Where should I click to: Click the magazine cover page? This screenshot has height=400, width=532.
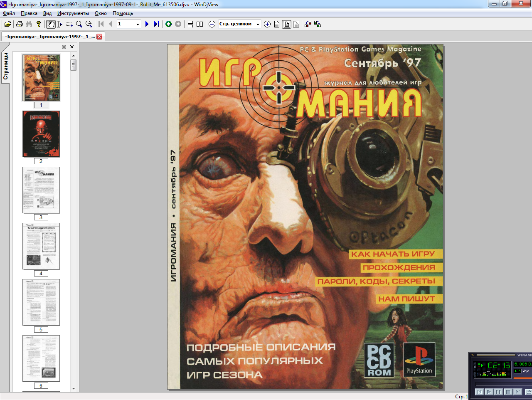coord(305,217)
